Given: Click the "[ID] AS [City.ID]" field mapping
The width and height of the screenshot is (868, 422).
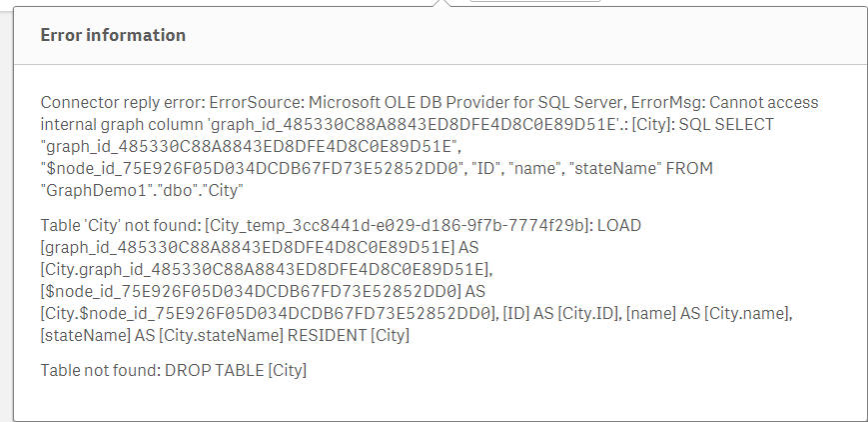Looking at the screenshot, I should click(x=565, y=315).
